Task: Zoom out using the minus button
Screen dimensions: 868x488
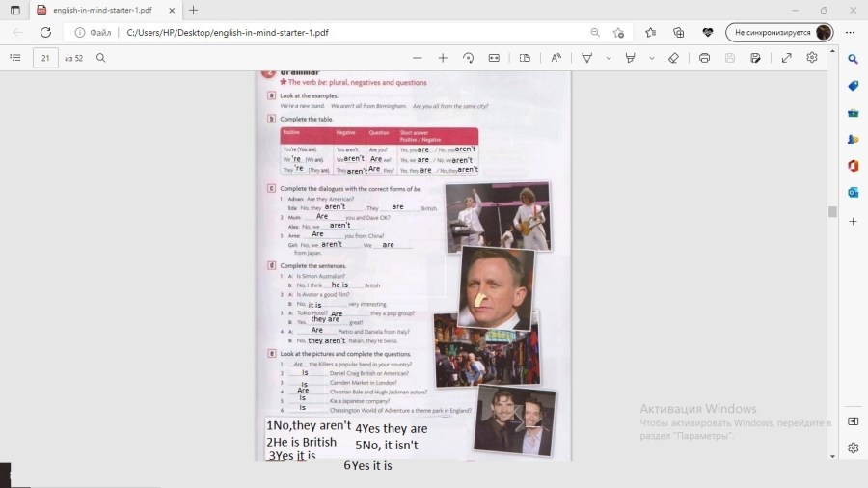Action: pos(418,58)
